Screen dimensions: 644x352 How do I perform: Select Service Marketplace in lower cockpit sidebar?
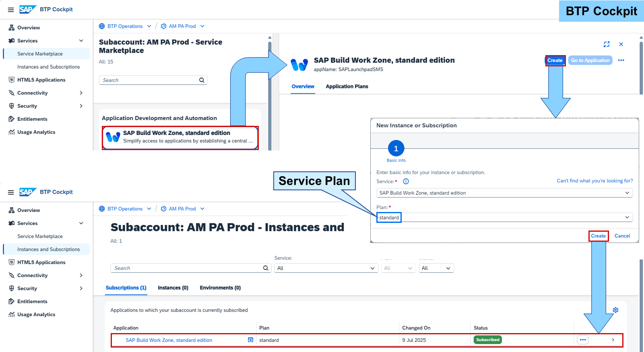[40, 237]
